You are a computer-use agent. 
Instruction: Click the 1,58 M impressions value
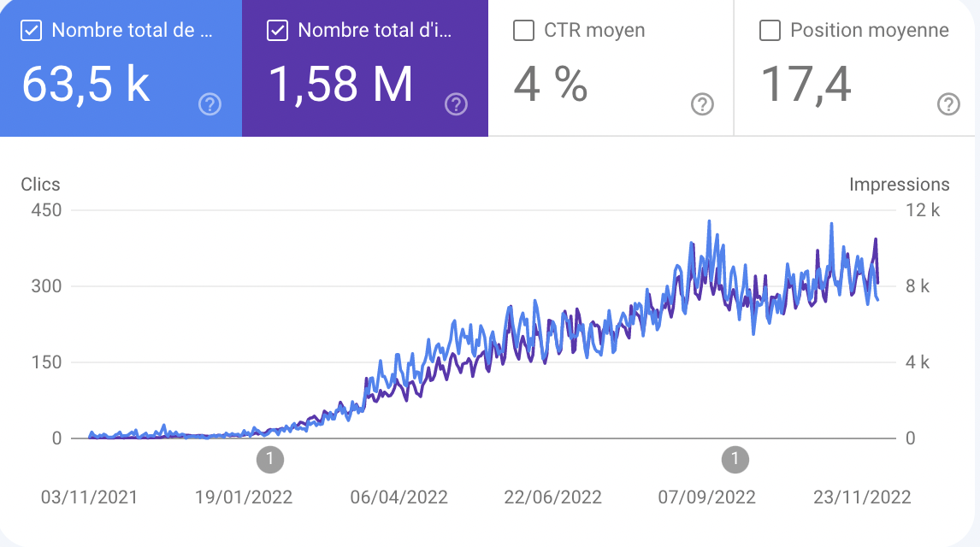tap(341, 85)
